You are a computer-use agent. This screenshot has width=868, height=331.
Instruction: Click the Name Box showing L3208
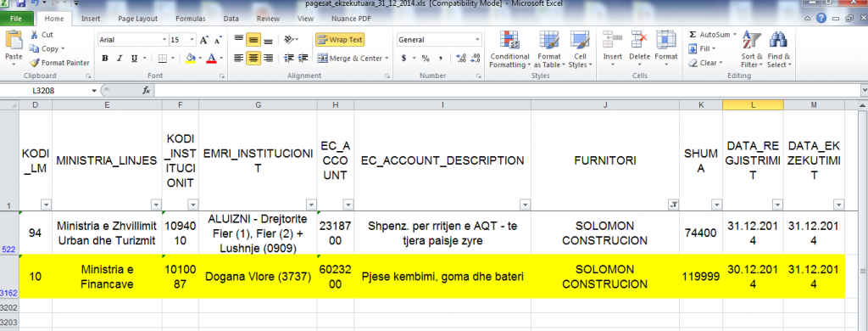pyautogui.click(x=43, y=90)
